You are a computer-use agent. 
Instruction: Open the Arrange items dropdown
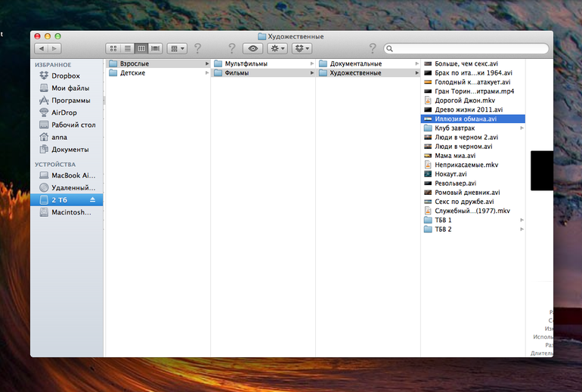177,48
